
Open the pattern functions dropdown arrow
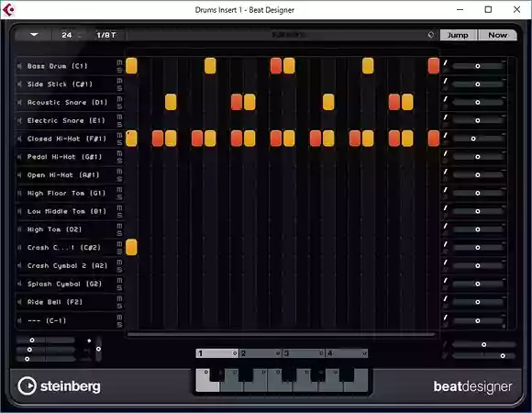coord(34,35)
